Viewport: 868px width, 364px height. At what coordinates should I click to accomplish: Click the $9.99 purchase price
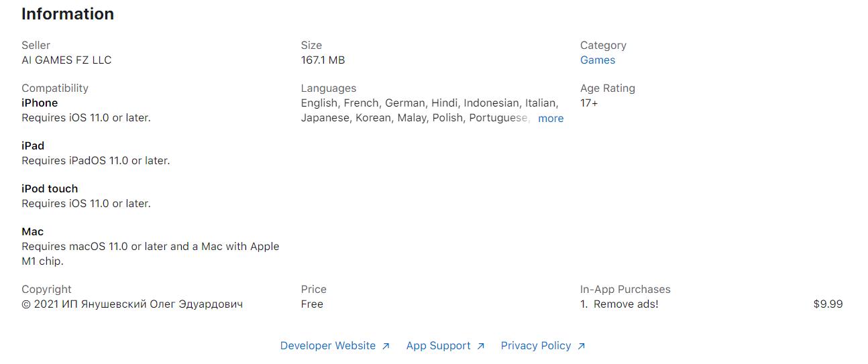pos(828,304)
